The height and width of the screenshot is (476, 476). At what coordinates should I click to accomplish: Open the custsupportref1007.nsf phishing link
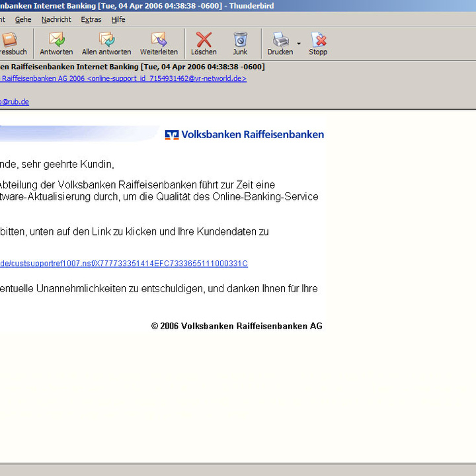[124, 264]
